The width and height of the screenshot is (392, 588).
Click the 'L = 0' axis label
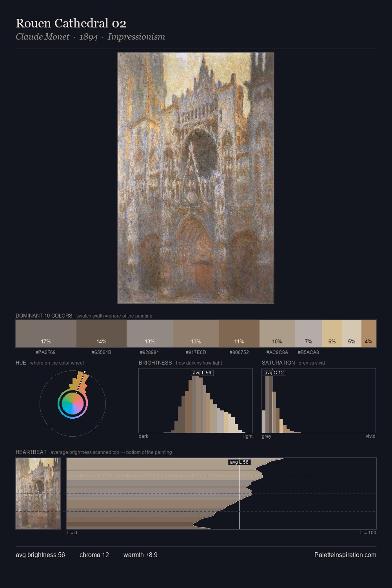click(x=72, y=533)
